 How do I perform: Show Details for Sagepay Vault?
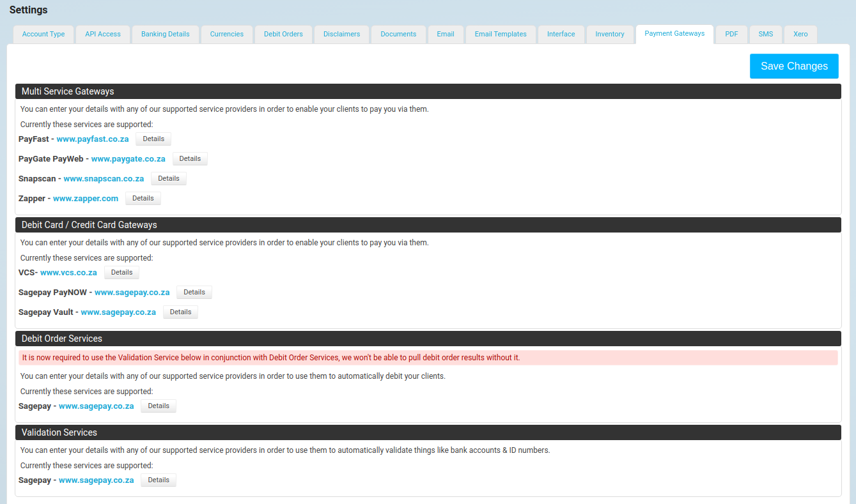pos(180,312)
